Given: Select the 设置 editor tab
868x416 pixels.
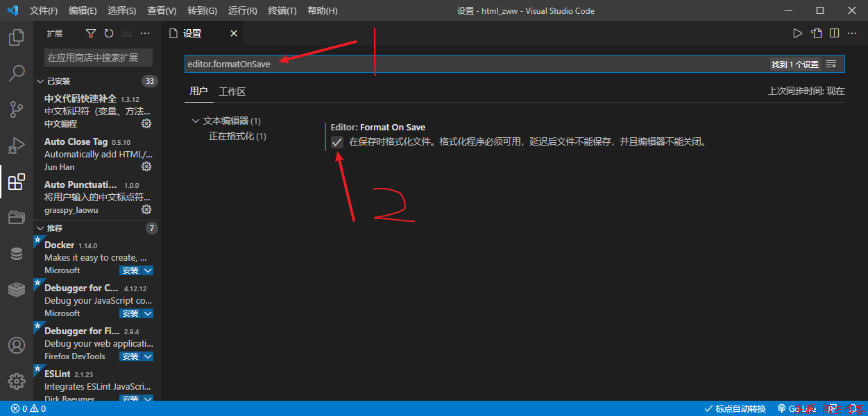Looking at the screenshot, I should [x=203, y=33].
